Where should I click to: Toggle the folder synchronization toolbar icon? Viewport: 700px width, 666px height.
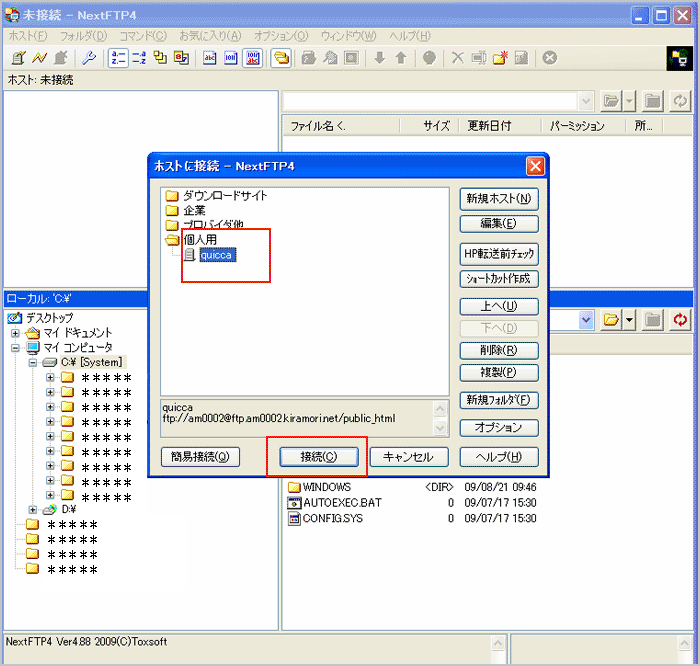pos(281,58)
